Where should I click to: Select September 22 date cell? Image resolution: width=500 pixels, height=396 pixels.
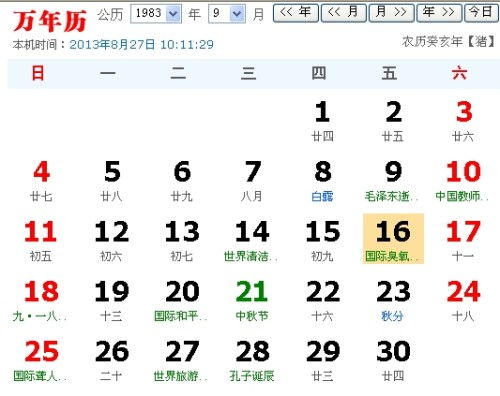[322, 300]
